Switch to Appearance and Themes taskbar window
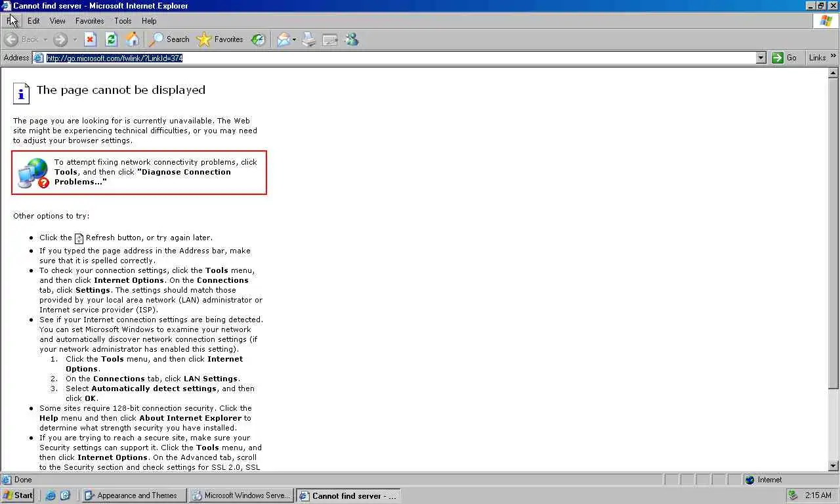Image resolution: width=840 pixels, height=504 pixels. pos(134,495)
